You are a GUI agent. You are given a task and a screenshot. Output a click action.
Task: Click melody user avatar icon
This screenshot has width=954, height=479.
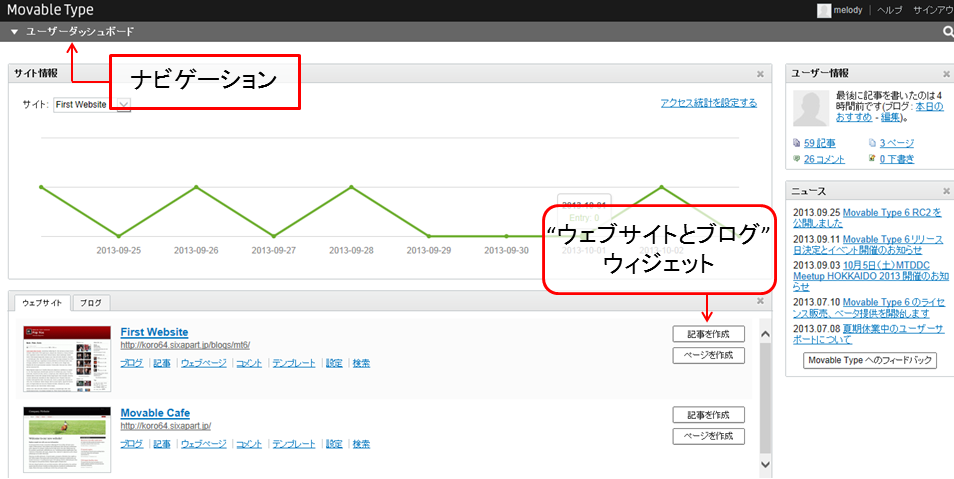[x=824, y=10]
